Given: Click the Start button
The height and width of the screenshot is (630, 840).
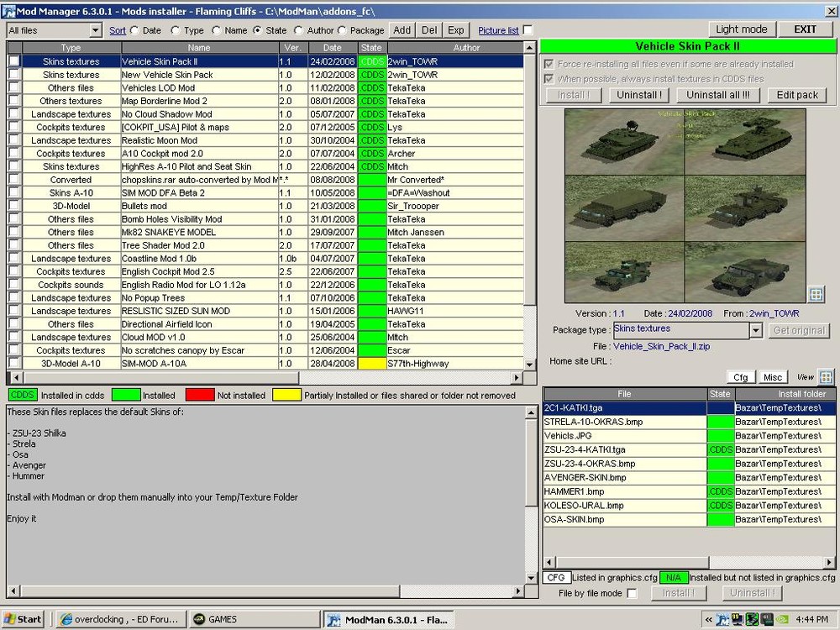Looking at the screenshot, I should (x=23, y=620).
